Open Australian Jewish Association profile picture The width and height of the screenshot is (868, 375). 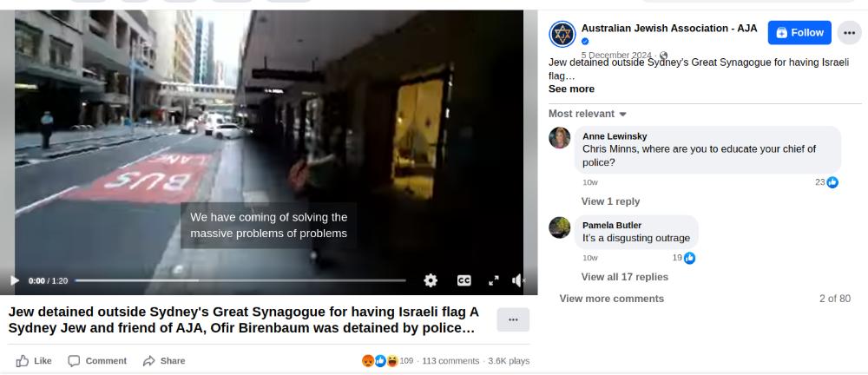point(562,35)
